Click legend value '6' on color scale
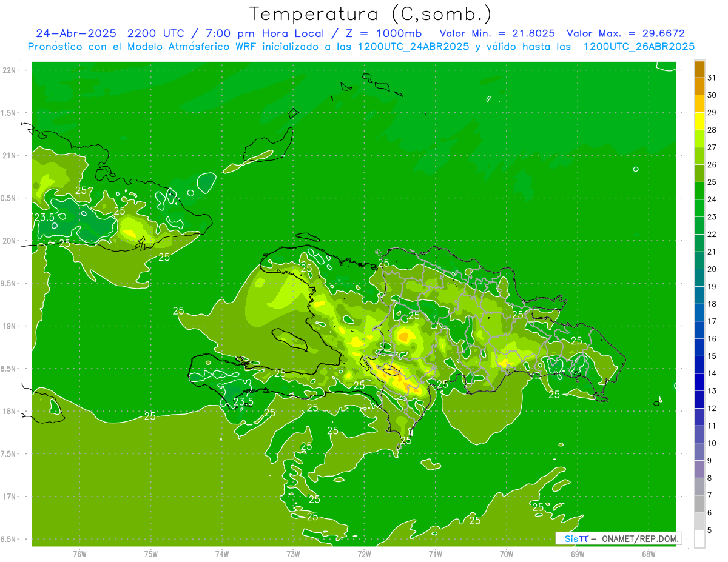728x562 pixels. tap(710, 512)
